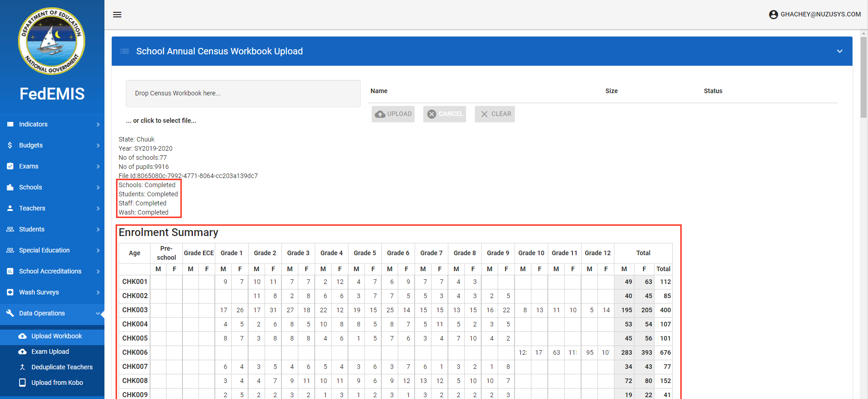Image resolution: width=868 pixels, height=399 pixels.
Task: Click the Deduplicate Teachers merge icon
Action: (22, 367)
